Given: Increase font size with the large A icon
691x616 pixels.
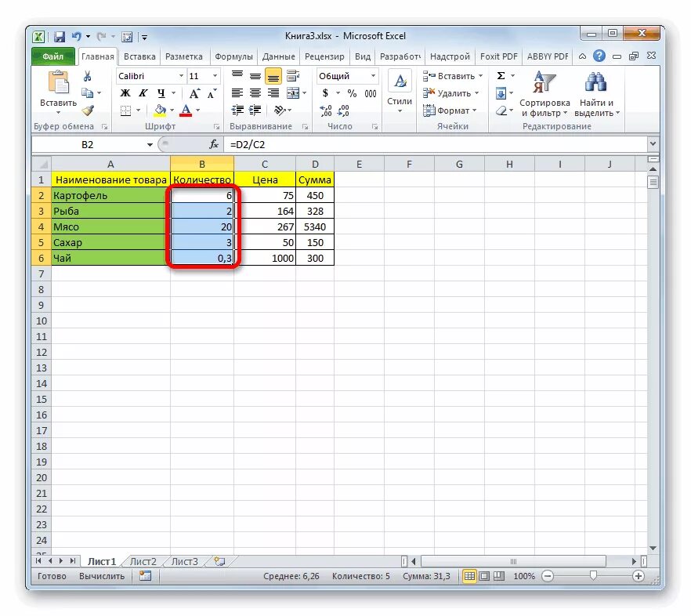Looking at the screenshot, I should click(194, 93).
